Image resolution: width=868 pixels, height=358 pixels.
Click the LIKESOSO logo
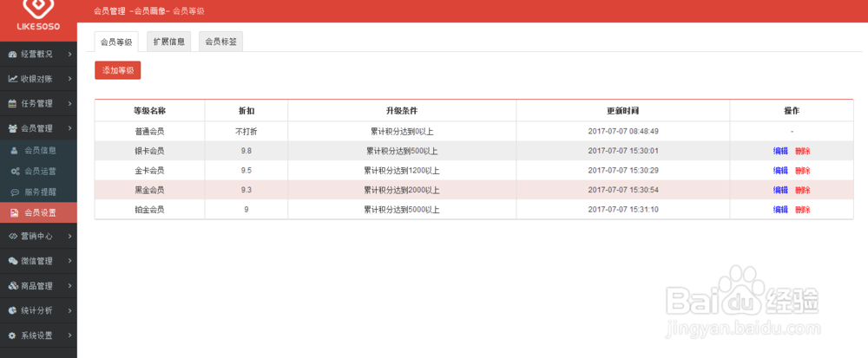[x=38, y=16]
